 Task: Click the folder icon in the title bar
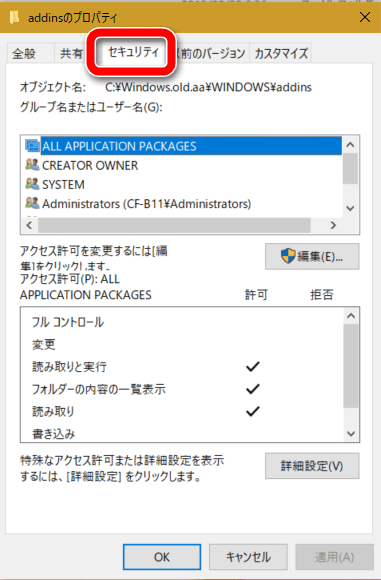(x=14, y=17)
